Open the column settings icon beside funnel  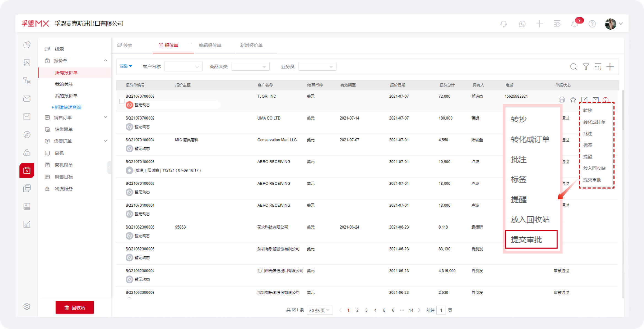click(598, 67)
